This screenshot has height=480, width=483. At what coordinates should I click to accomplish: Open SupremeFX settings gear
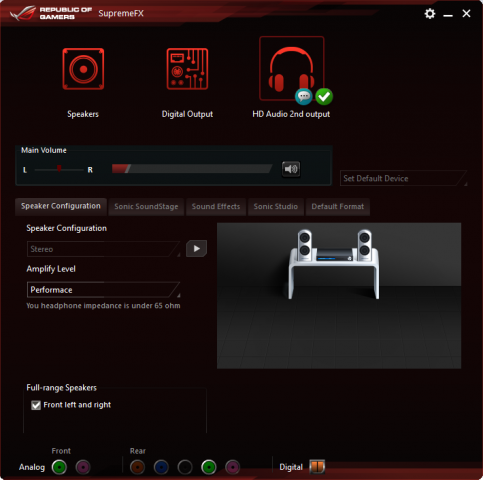click(x=430, y=14)
